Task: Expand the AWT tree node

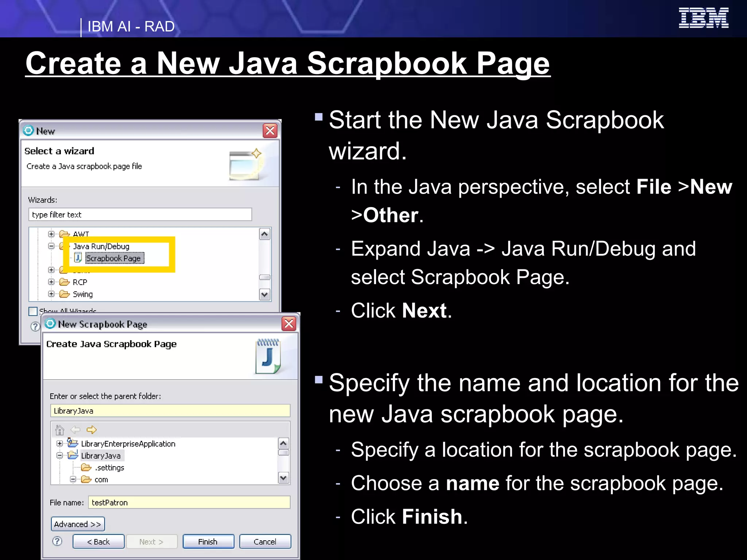Action: pos(51,234)
